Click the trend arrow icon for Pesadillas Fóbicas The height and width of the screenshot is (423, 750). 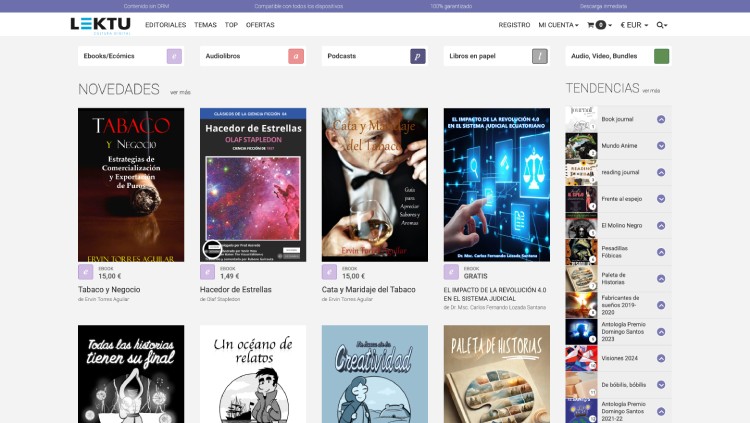(661, 252)
